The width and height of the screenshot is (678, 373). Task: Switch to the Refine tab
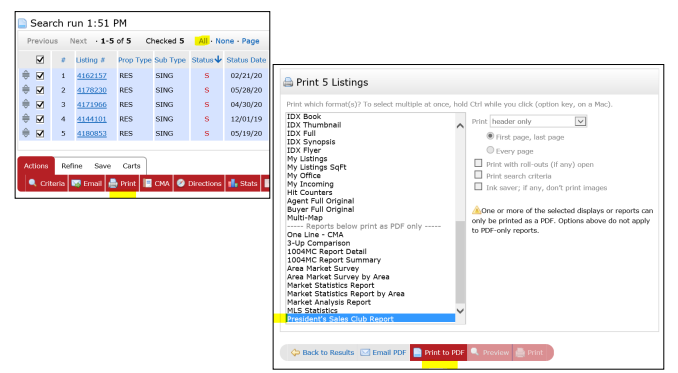72,166
